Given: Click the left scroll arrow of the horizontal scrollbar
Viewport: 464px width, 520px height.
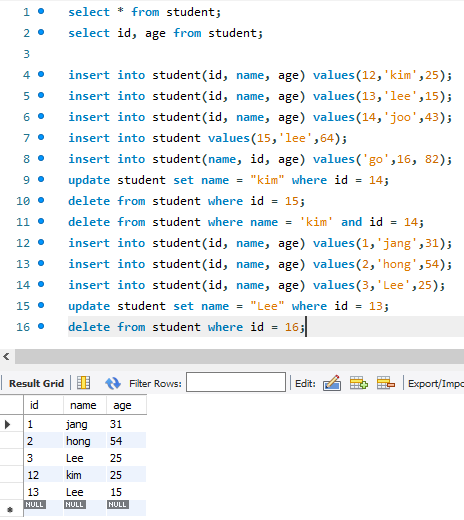Looking at the screenshot, I should pyautogui.click(x=6, y=357).
